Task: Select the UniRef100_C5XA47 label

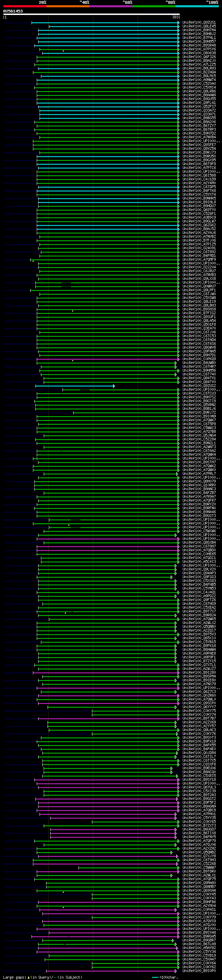Action: pyautogui.click(x=199, y=959)
